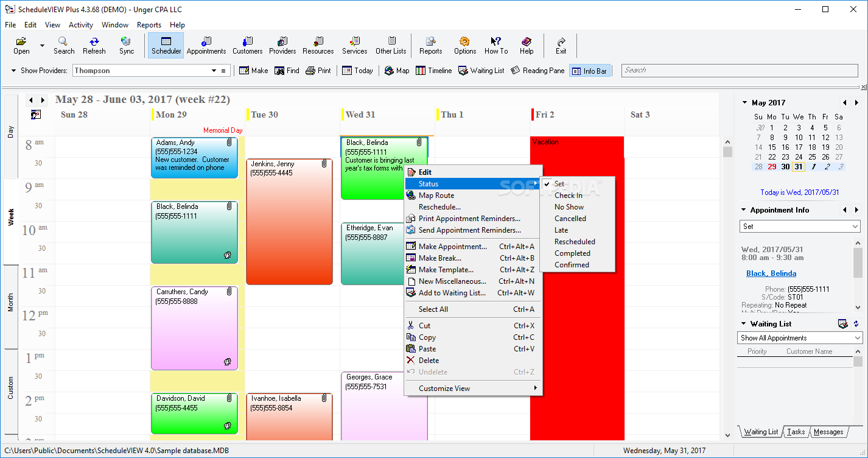Choose the Late status
Screen dimensions: 868x458
pos(561,230)
